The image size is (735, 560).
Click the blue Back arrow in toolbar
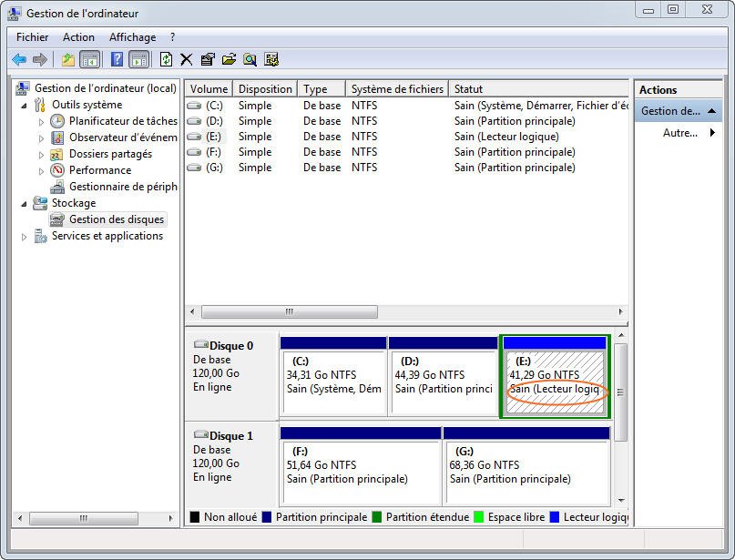pyautogui.click(x=19, y=59)
